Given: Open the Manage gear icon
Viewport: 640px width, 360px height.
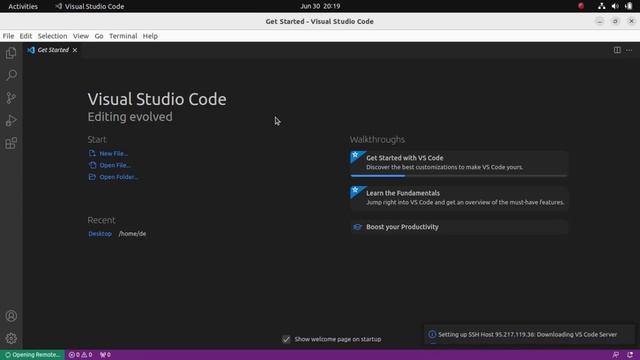Looking at the screenshot, I should point(11,338).
